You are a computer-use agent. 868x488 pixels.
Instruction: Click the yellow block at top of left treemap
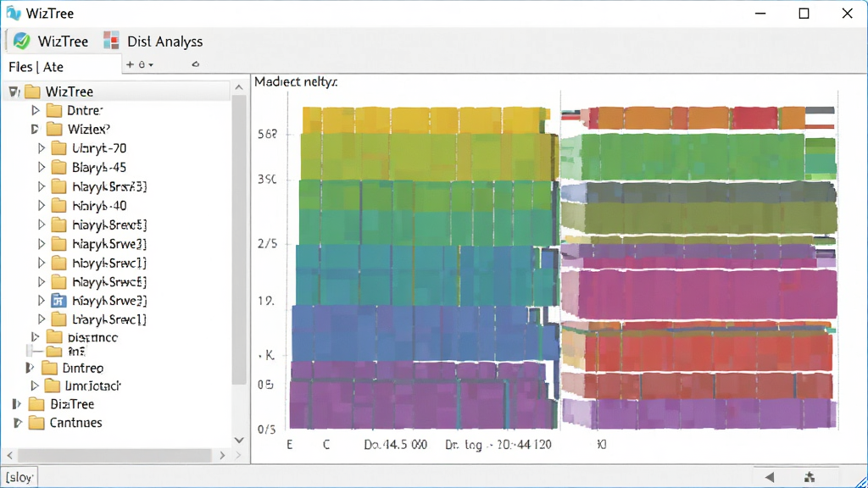click(426, 120)
